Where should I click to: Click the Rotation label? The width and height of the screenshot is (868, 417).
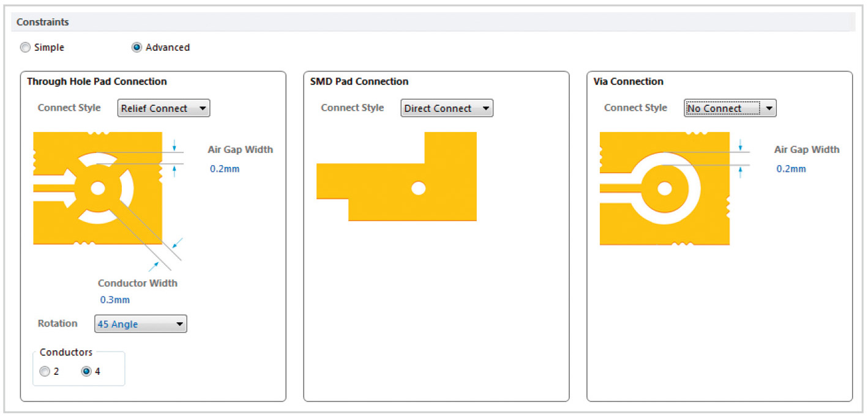(58, 323)
